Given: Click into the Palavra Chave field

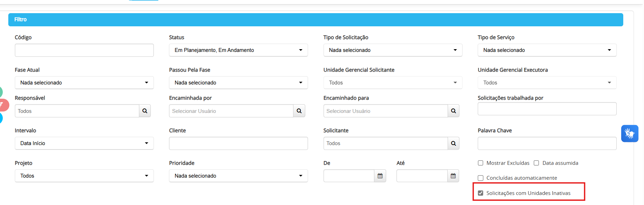Looking at the screenshot, I should pos(547,143).
